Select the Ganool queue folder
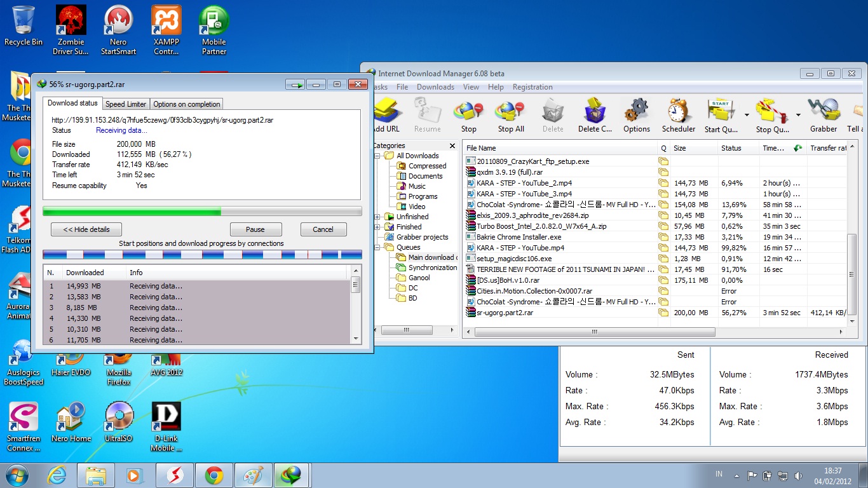The image size is (868, 488). click(x=413, y=278)
